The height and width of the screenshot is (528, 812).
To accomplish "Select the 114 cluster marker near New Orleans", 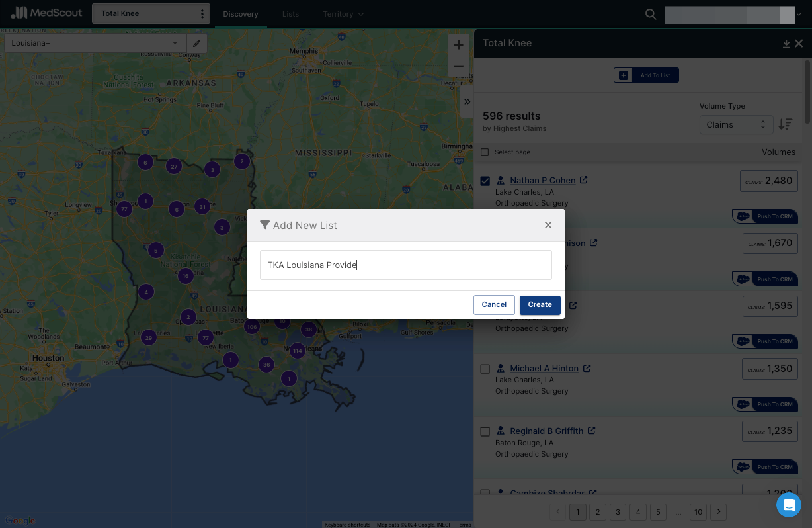I will [x=297, y=351].
